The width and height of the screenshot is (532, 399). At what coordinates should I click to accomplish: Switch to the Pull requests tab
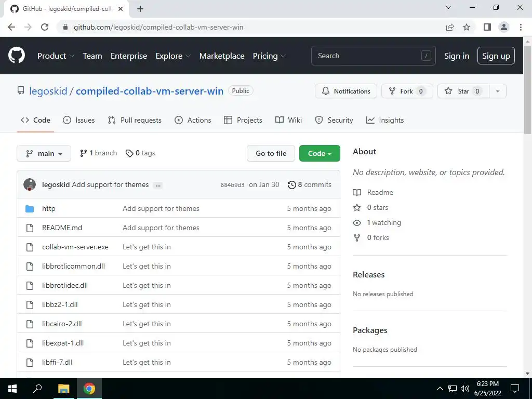point(135,120)
